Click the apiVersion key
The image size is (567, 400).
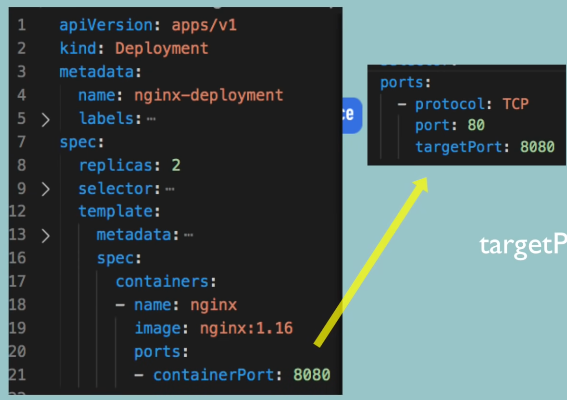point(106,25)
